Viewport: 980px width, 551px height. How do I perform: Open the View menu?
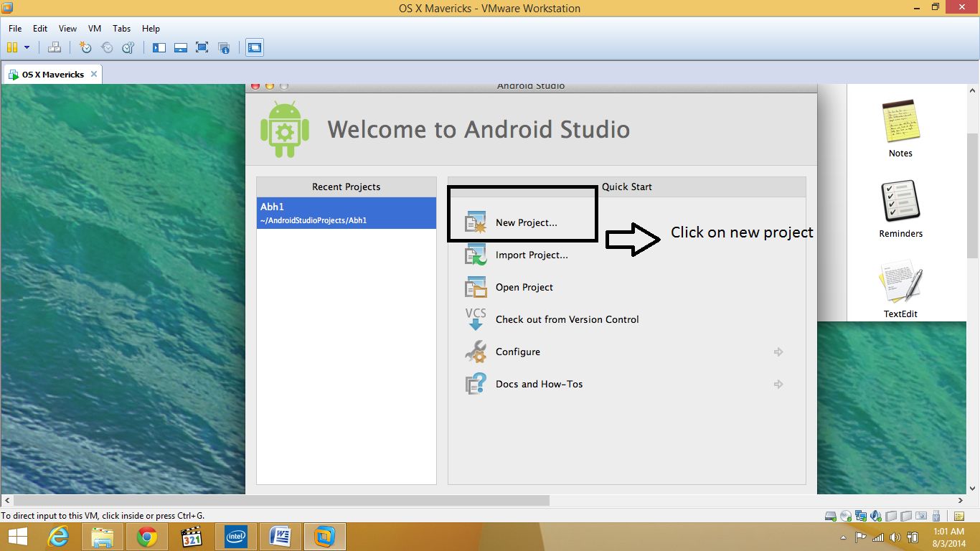pos(67,29)
